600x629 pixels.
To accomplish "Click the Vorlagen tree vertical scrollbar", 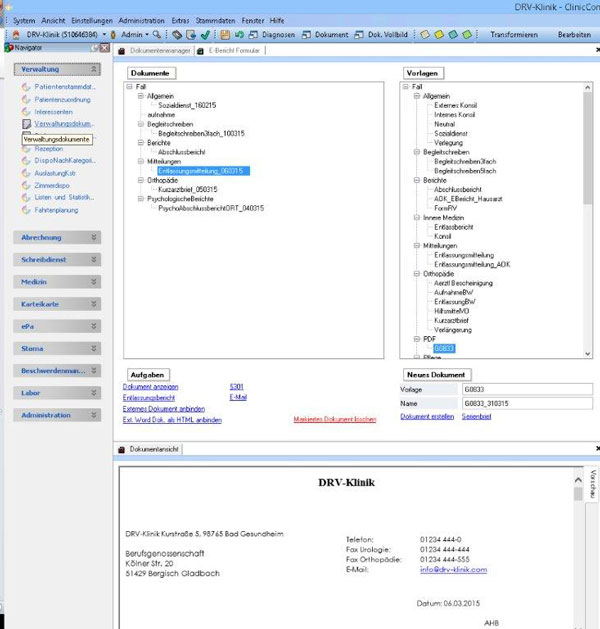I will pos(588,220).
